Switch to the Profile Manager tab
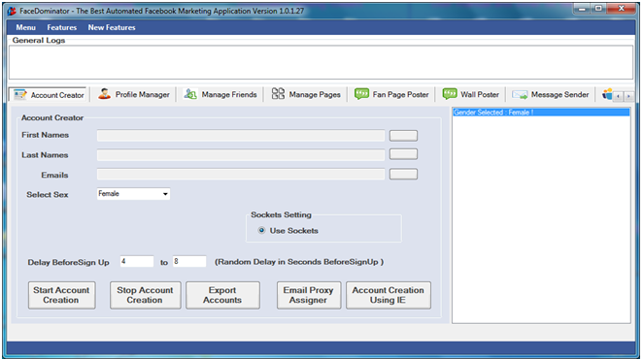This screenshot has width=644, height=359. (x=133, y=94)
